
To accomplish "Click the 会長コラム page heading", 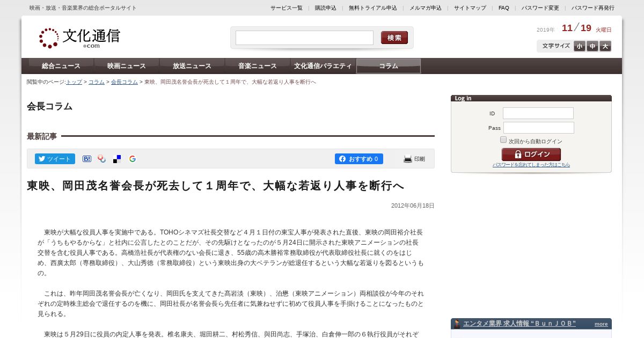I will 49,106.
